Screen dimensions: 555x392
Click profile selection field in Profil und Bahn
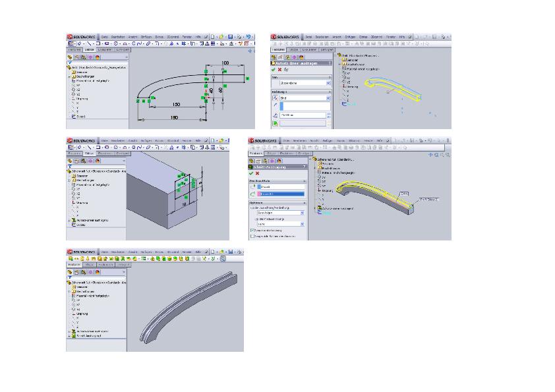[281, 186]
